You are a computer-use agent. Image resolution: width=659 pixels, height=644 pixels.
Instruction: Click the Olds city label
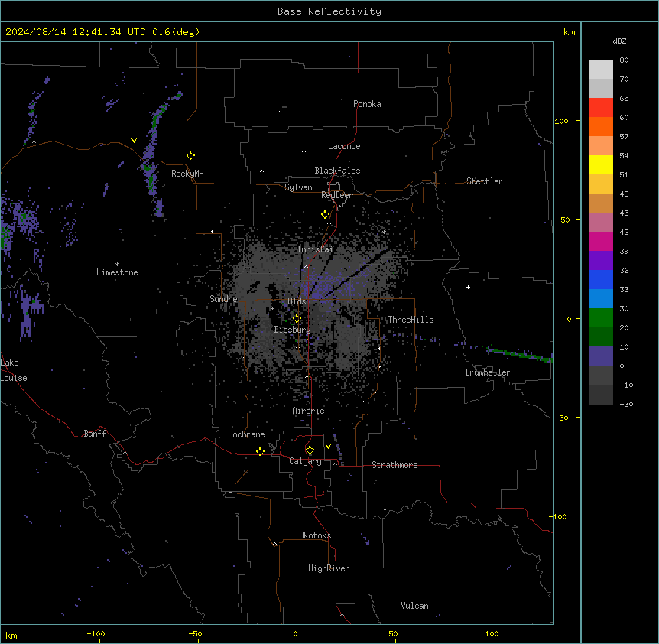[x=297, y=301]
